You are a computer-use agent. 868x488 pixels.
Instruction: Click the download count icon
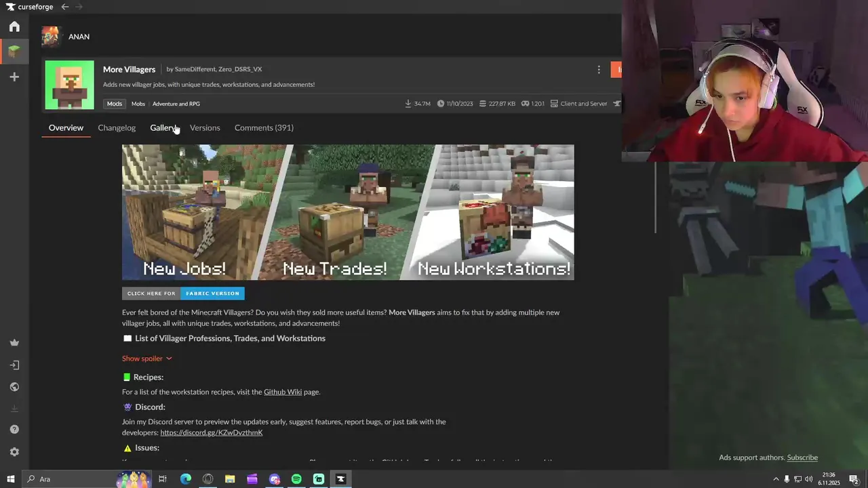coord(408,104)
